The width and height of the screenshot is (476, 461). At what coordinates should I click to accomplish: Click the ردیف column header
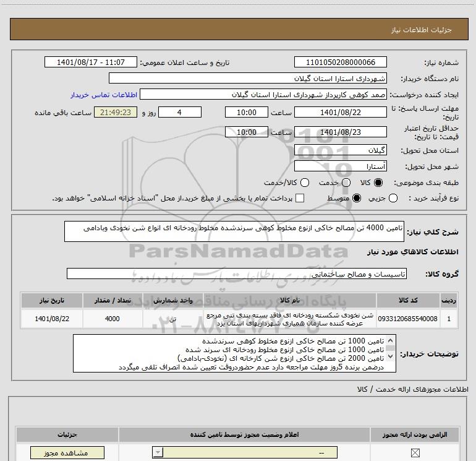(449, 300)
